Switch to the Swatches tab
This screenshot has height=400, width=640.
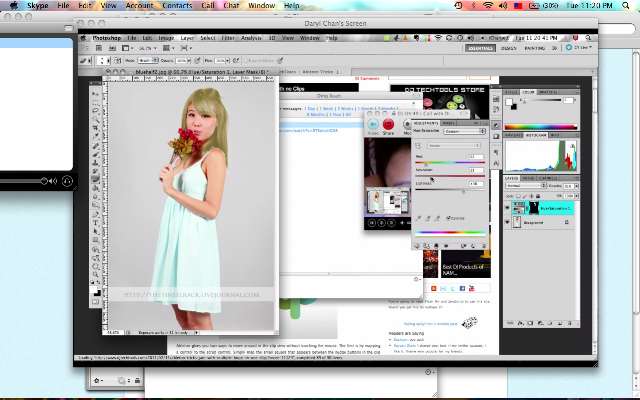(x=548, y=92)
